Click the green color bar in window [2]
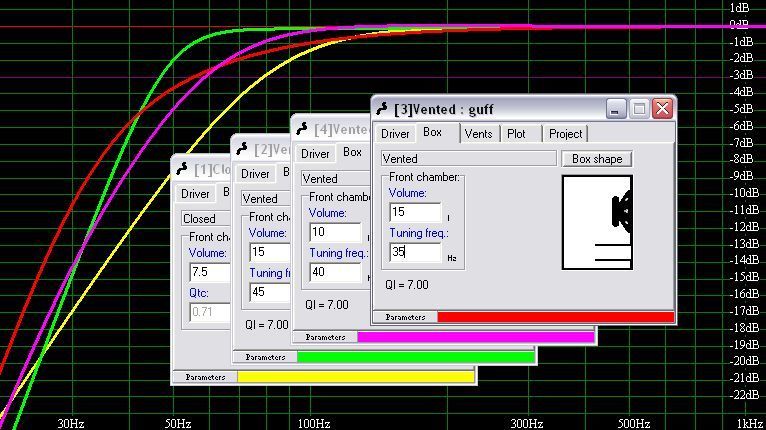 [x=416, y=357]
